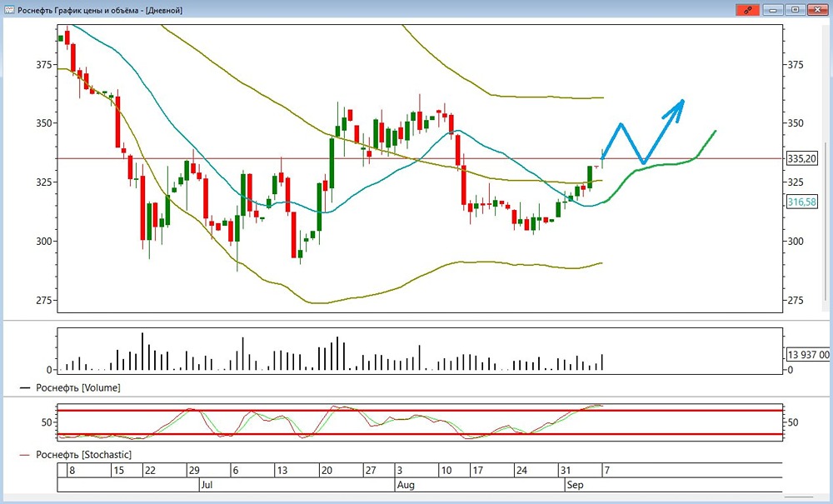833x504 pixels.
Task: Click the 350 tick on the right price axis
Action: 796,123
